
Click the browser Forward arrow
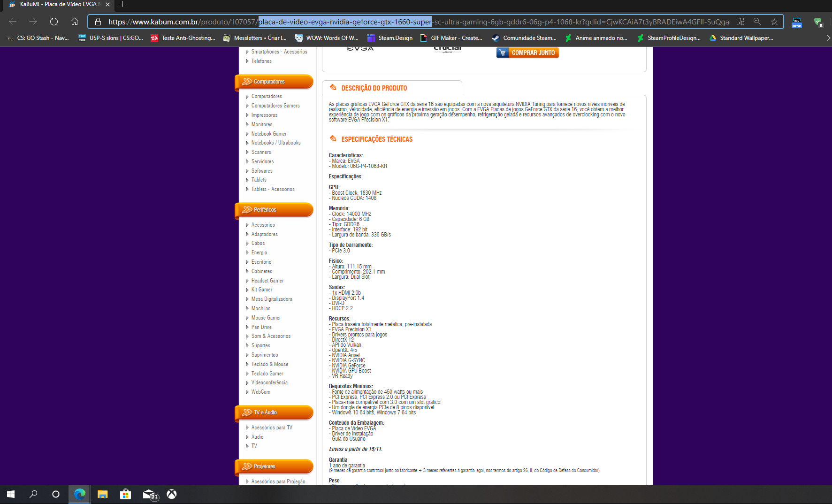(33, 22)
